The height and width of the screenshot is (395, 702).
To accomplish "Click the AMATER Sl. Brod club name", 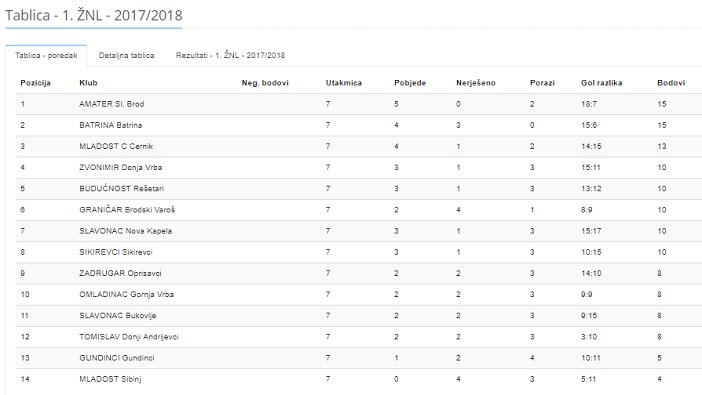I will pyautogui.click(x=111, y=104).
